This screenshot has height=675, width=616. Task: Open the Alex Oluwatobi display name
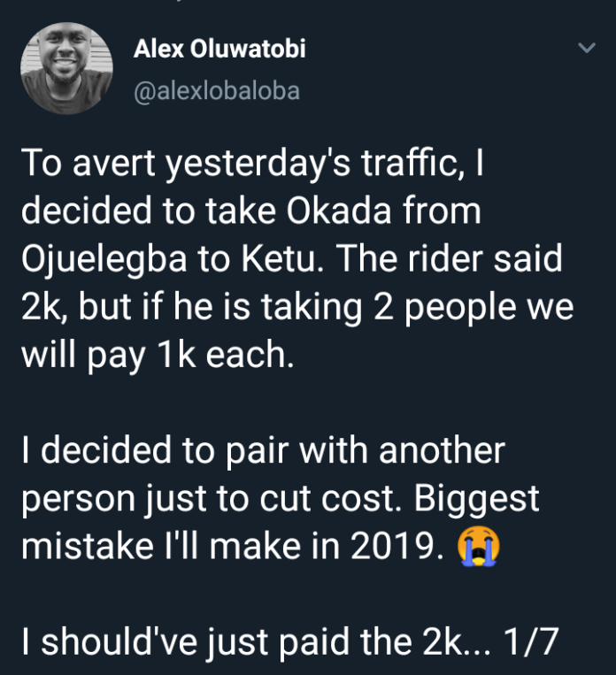219,49
